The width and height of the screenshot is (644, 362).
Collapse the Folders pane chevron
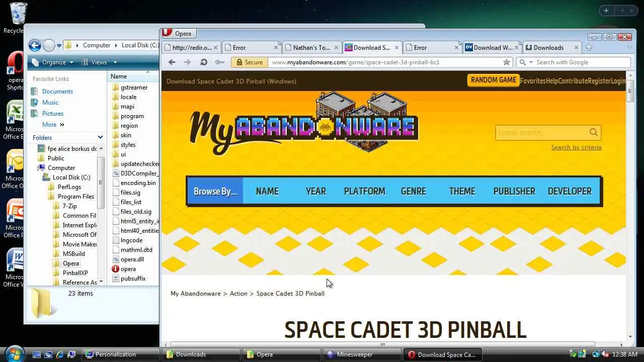click(100, 137)
